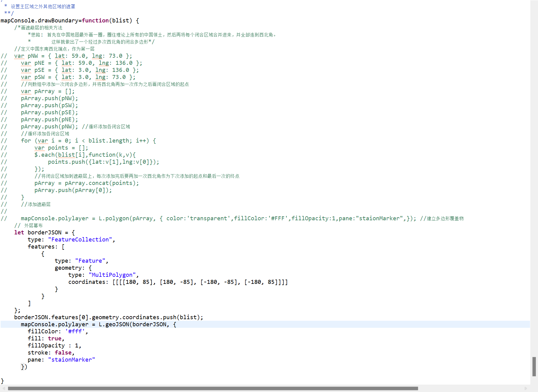Click the 'fillOpacity : 1,' line
This screenshot has height=392, width=538.
(x=54, y=346)
